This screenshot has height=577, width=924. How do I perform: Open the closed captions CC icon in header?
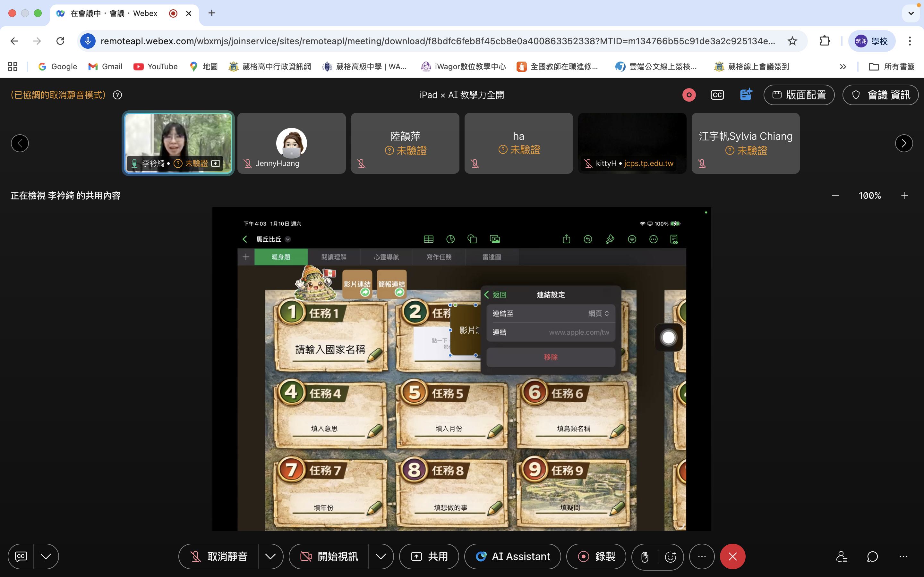pyautogui.click(x=717, y=95)
